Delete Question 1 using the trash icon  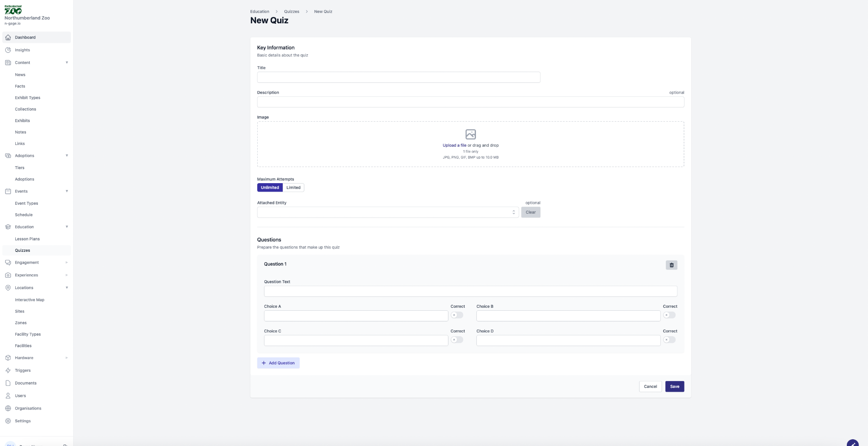click(671, 265)
